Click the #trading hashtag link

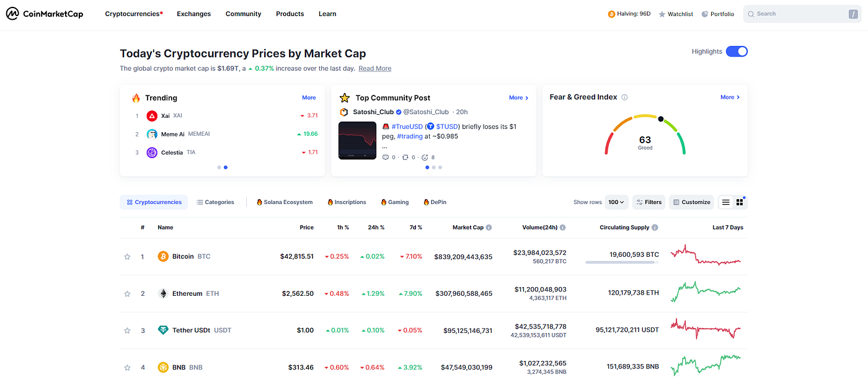pos(410,136)
